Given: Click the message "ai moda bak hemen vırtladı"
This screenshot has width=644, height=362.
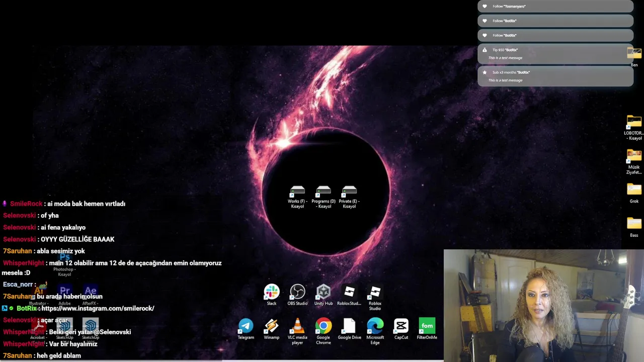Looking at the screenshot, I should click(x=86, y=204).
